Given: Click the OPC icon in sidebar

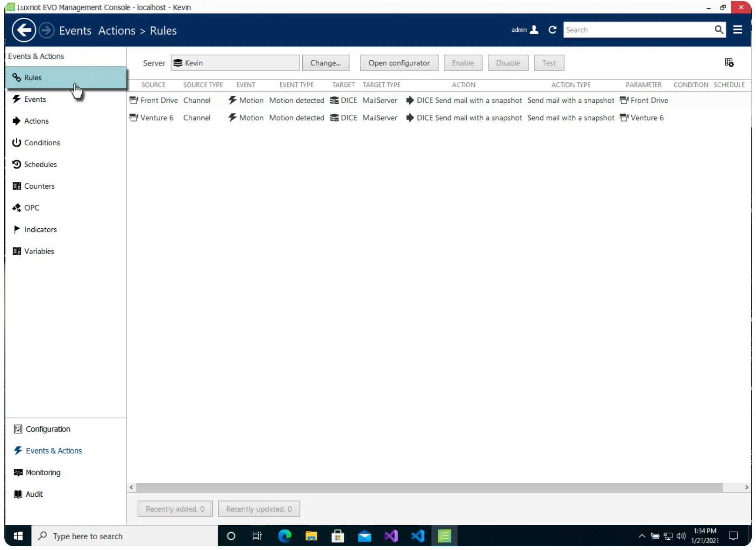Looking at the screenshot, I should coord(17,208).
